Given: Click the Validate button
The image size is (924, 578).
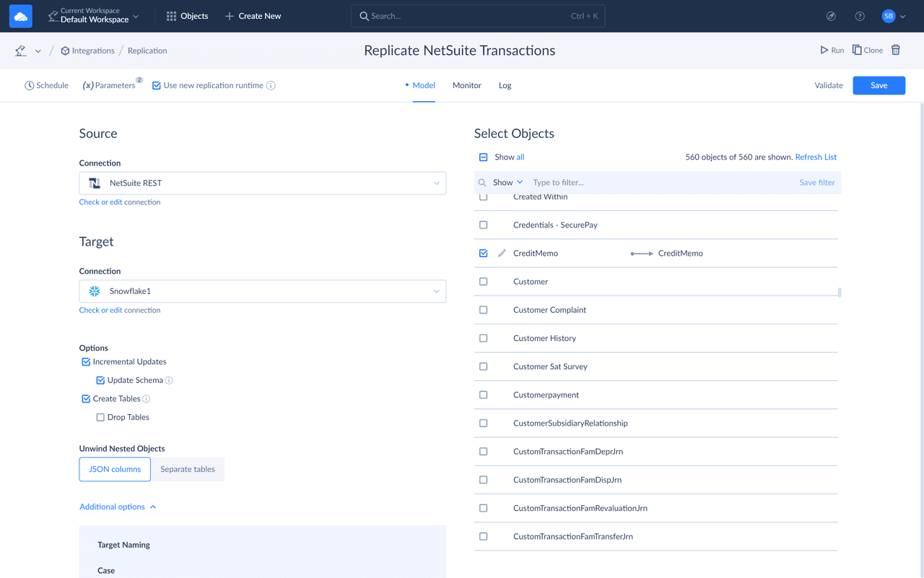Looking at the screenshot, I should pyautogui.click(x=829, y=85).
